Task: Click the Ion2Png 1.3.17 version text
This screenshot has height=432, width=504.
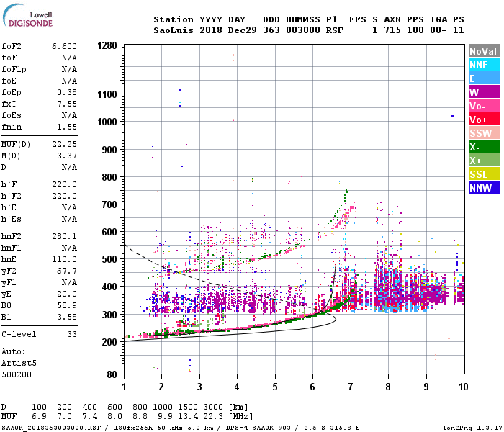Action: coord(472,428)
